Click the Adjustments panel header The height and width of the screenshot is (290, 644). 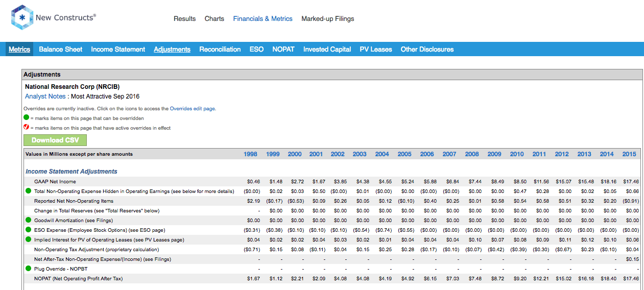(x=332, y=75)
